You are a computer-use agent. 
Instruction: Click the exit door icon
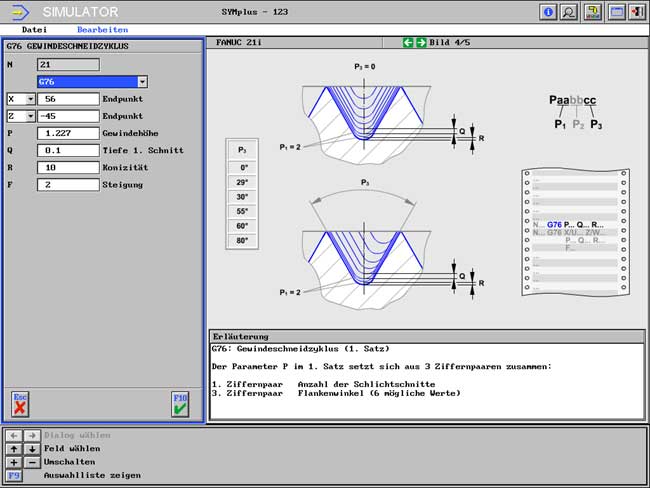[637, 12]
